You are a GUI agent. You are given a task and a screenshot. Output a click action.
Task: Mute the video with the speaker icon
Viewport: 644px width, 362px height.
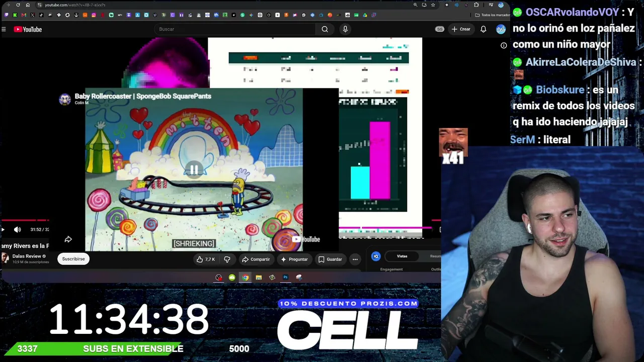coord(18,230)
